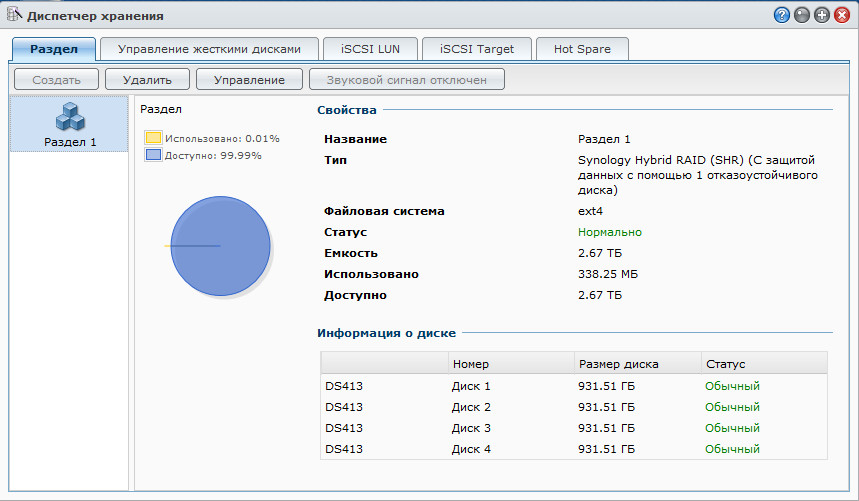The height and width of the screenshot is (501, 859).
Task: Click the Storage Manager title bar icon
Action: tap(14, 15)
